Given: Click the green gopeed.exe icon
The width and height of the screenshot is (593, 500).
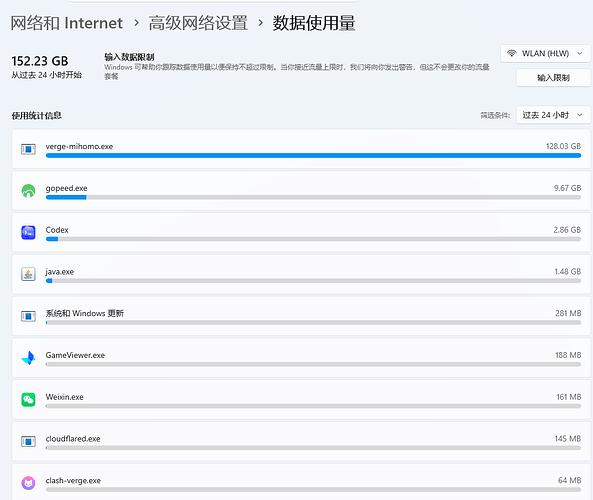Looking at the screenshot, I should [x=28, y=191].
